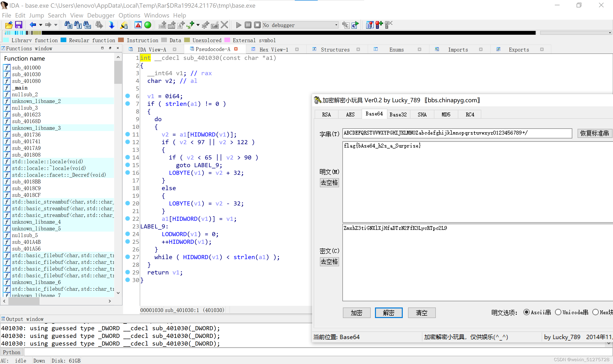
Task: Click the green circle analysis indicator
Action: 148,25
